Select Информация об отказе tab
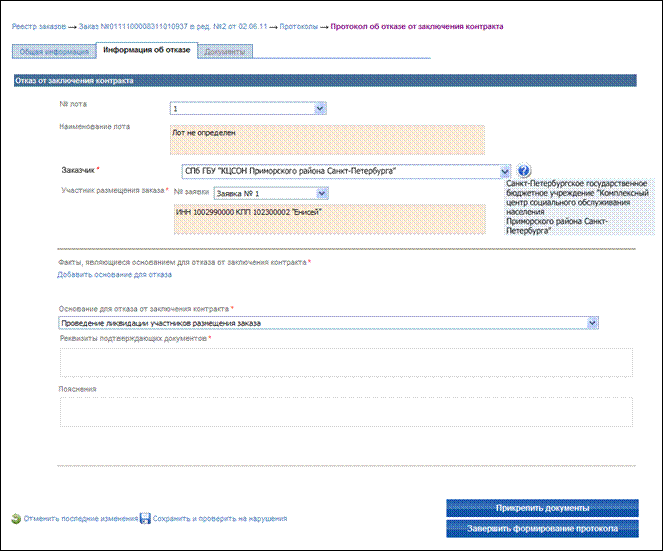 click(x=147, y=50)
